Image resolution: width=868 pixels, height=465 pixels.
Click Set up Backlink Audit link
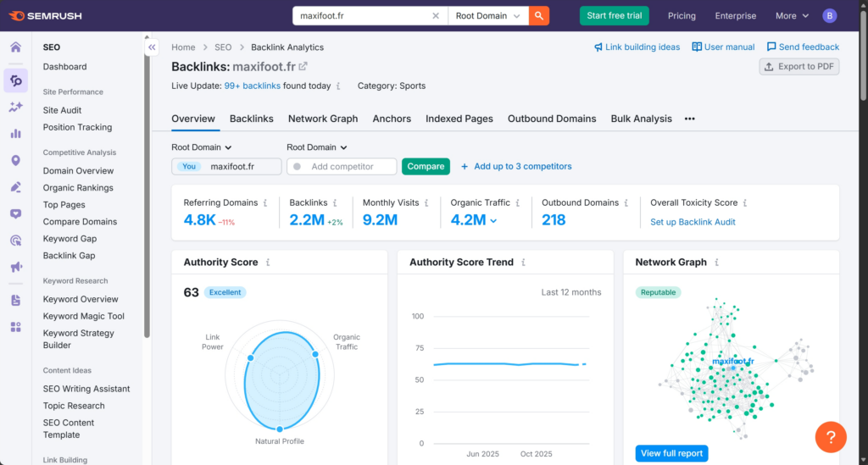(693, 222)
